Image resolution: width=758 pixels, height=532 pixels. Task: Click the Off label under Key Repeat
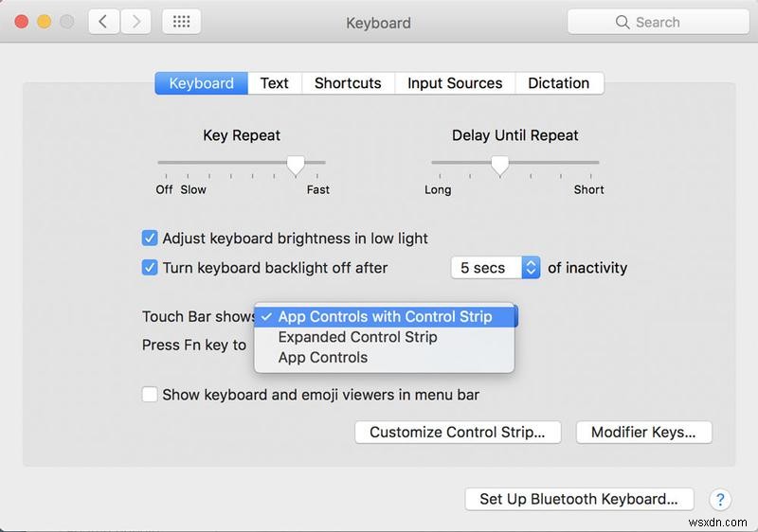(x=164, y=189)
